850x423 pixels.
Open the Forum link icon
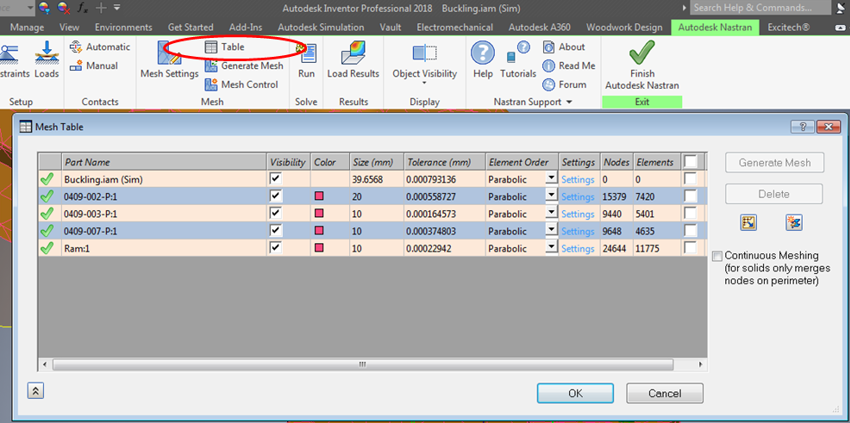click(549, 85)
